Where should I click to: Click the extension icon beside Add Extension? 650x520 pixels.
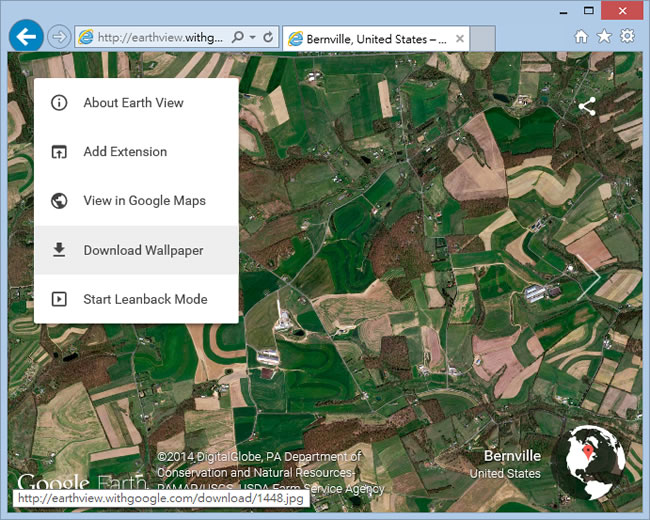coord(59,152)
